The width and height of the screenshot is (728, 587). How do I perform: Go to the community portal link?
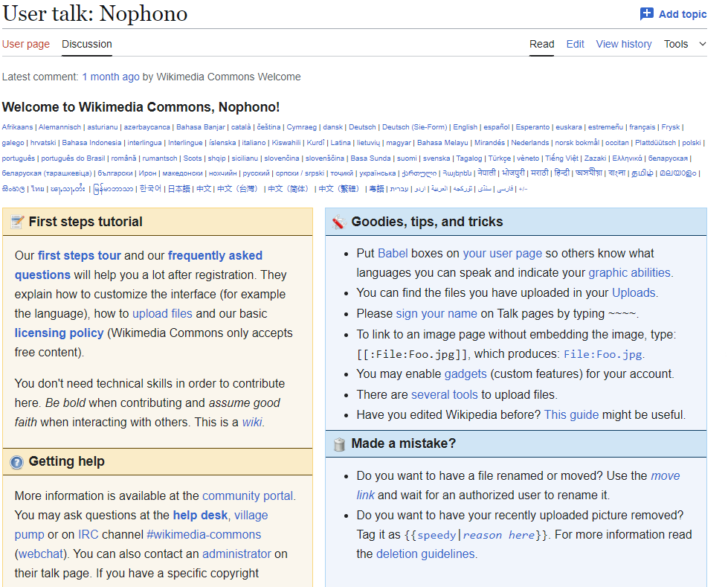pyautogui.click(x=248, y=495)
